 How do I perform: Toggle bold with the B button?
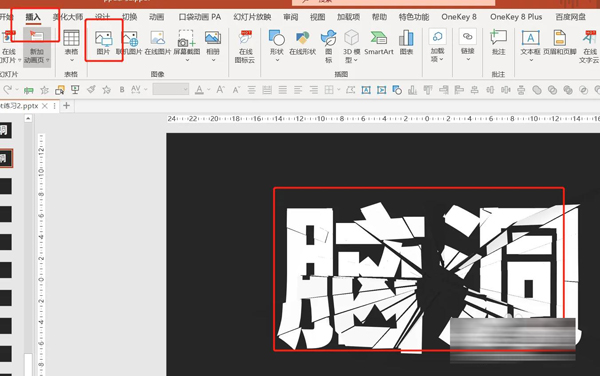(122, 90)
